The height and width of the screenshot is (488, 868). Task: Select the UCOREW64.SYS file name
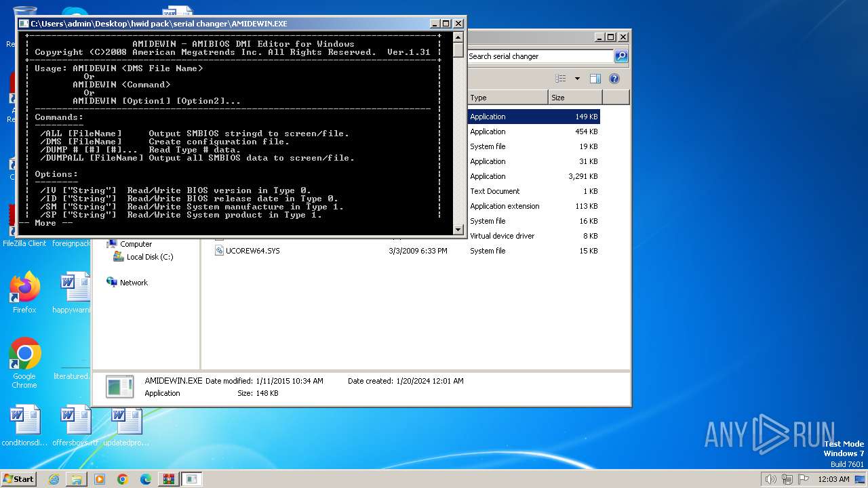(252, 251)
